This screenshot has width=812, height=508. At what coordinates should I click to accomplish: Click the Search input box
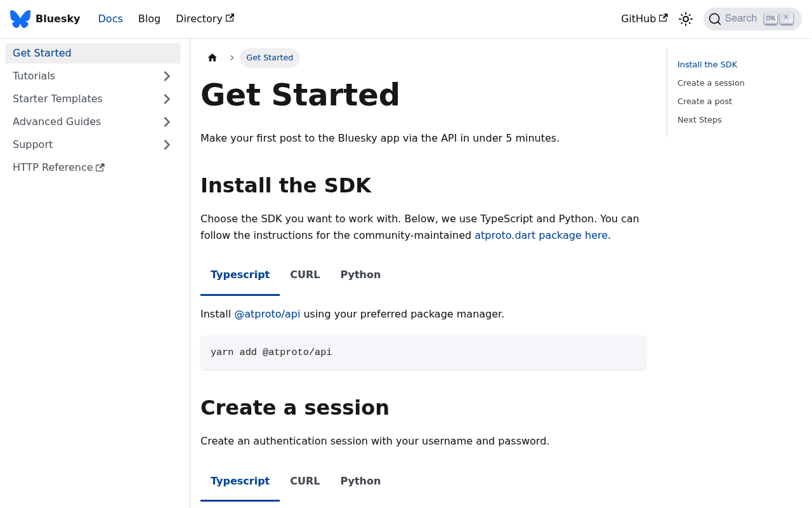pos(752,19)
